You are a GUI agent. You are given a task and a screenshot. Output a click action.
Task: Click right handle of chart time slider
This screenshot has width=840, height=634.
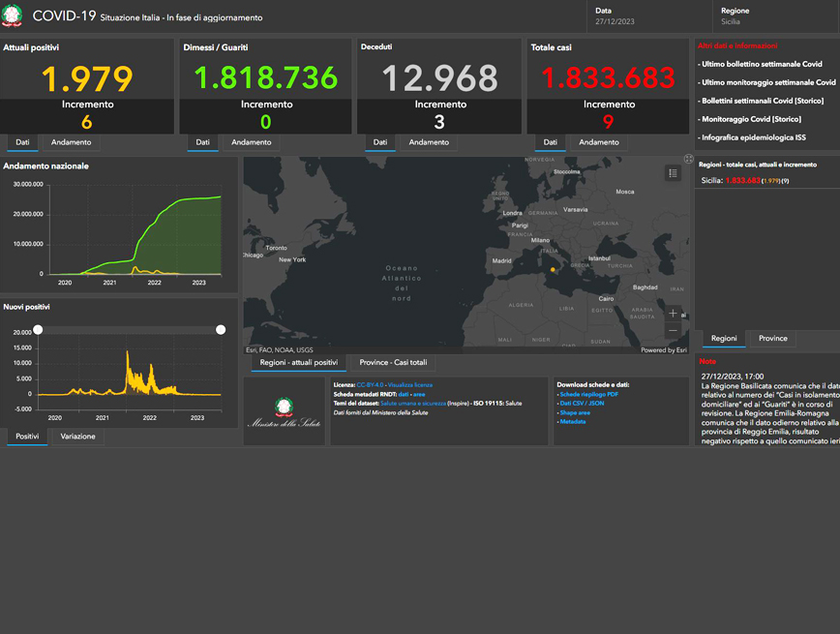[x=221, y=330]
